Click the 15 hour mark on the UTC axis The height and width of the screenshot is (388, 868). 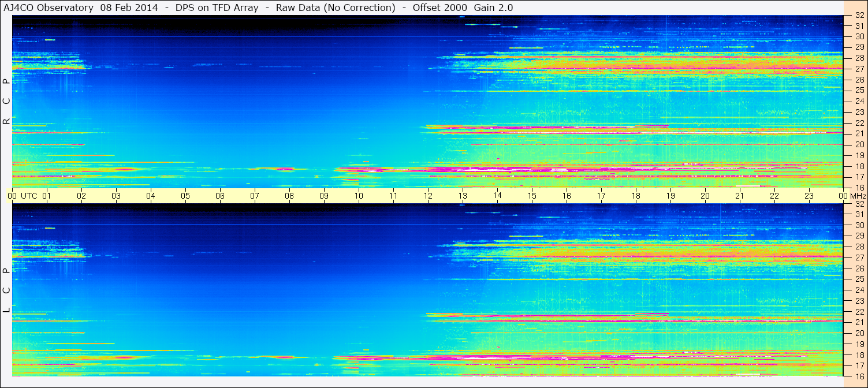coord(532,196)
